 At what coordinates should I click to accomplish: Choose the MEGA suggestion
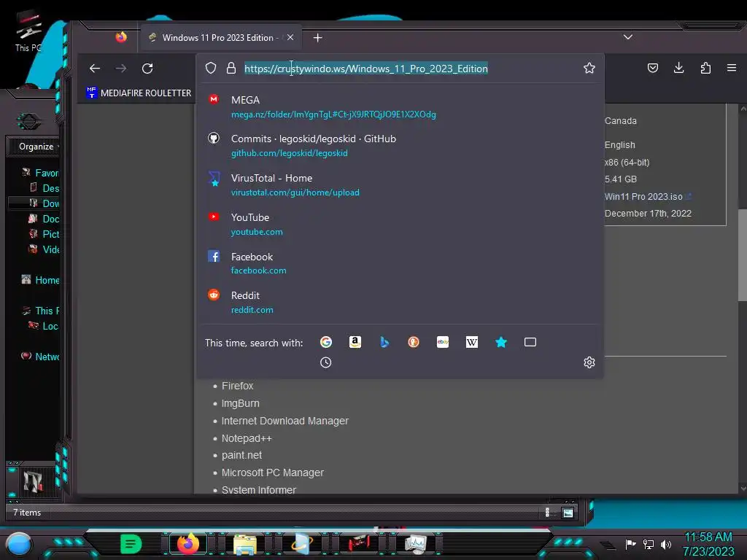tap(400, 106)
